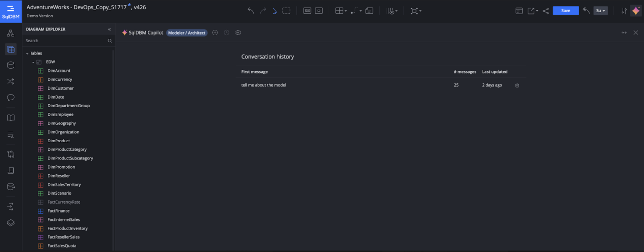This screenshot has height=252, width=644.
Task: Open the Su user account dropdown
Action: point(601,11)
